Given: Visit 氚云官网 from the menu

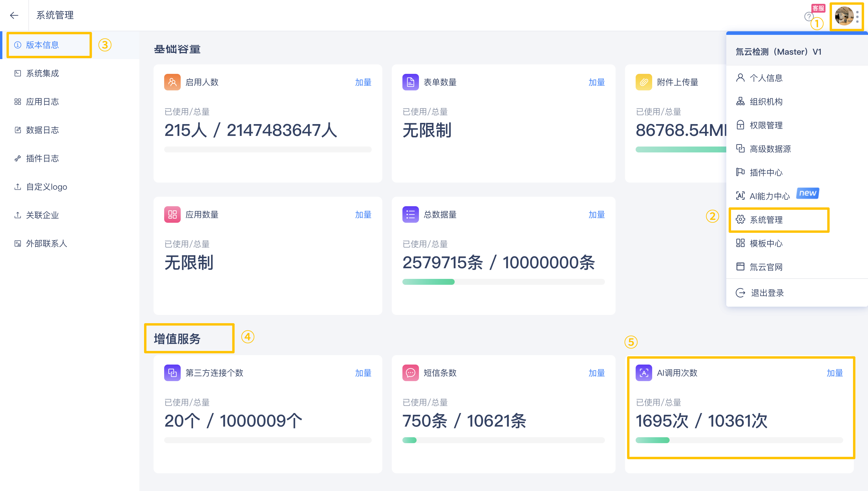Looking at the screenshot, I should pyautogui.click(x=766, y=267).
